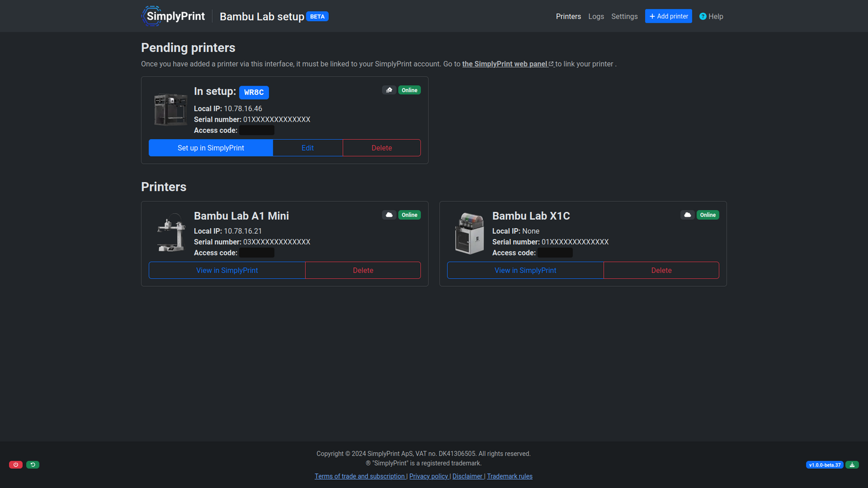Open the Logs page
The image size is (868, 488).
(x=596, y=16)
